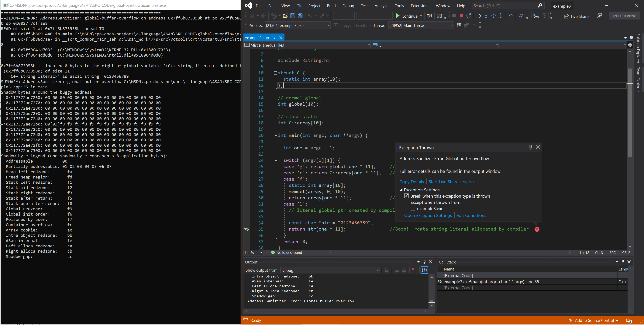The width and height of the screenshot is (644, 325).
Task: Collapse the switch statement block
Action: coord(275,161)
